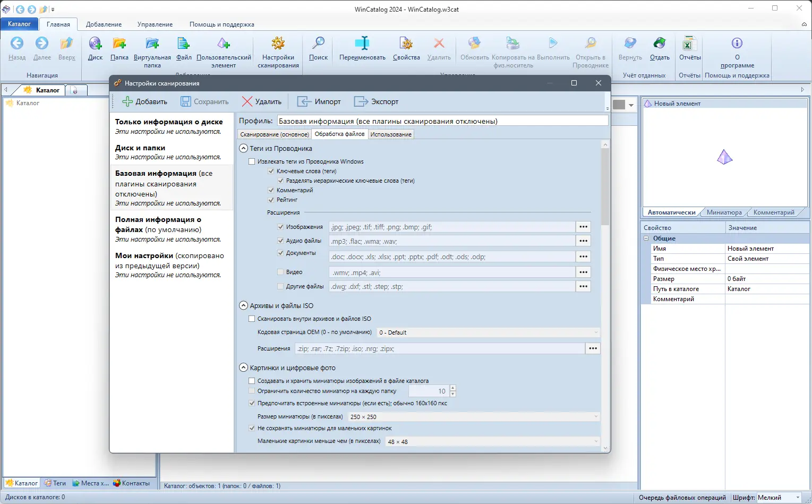Click the Экспорт button in dialog

(x=377, y=101)
